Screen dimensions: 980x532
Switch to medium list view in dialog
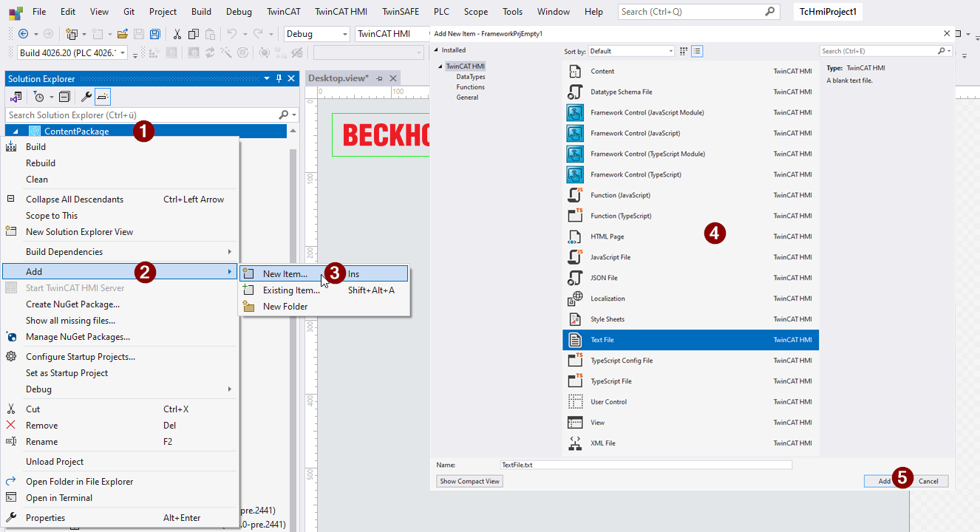pos(697,51)
